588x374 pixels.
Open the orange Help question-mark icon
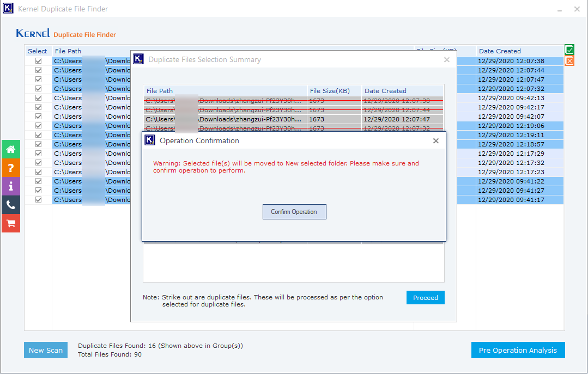(x=11, y=168)
